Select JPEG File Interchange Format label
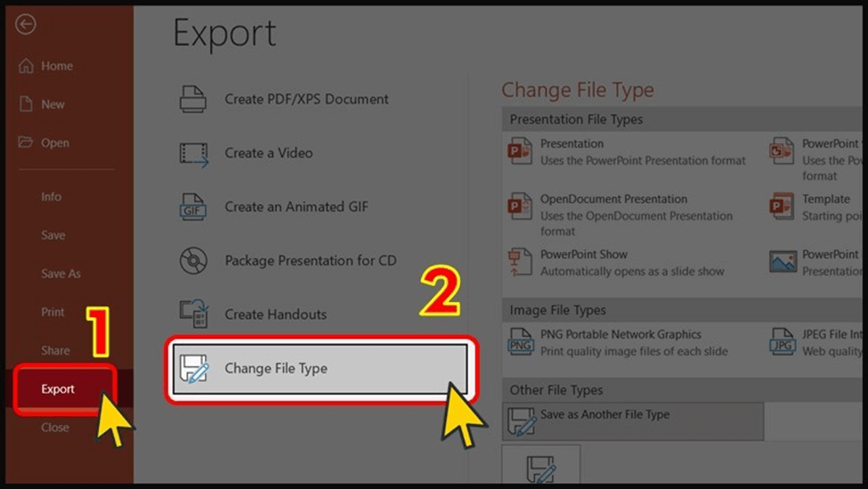This screenshot has height=489, width=868. tap(832, 334)
